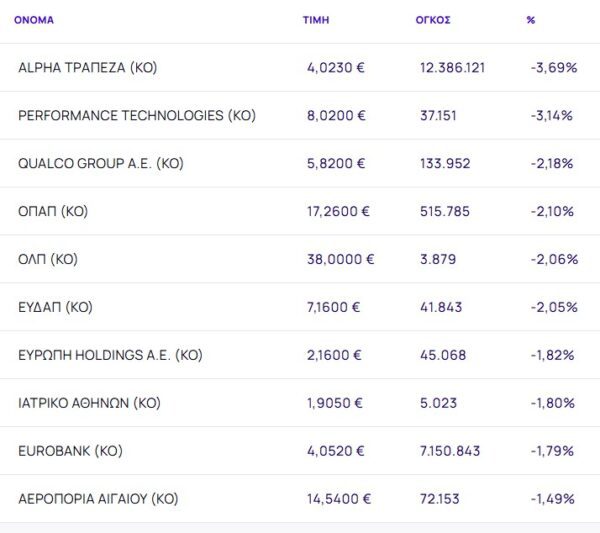Image resolution: width=600 pixels, height=533 pixels.
Task: Sort by % change column header
Action: point(531,20)
